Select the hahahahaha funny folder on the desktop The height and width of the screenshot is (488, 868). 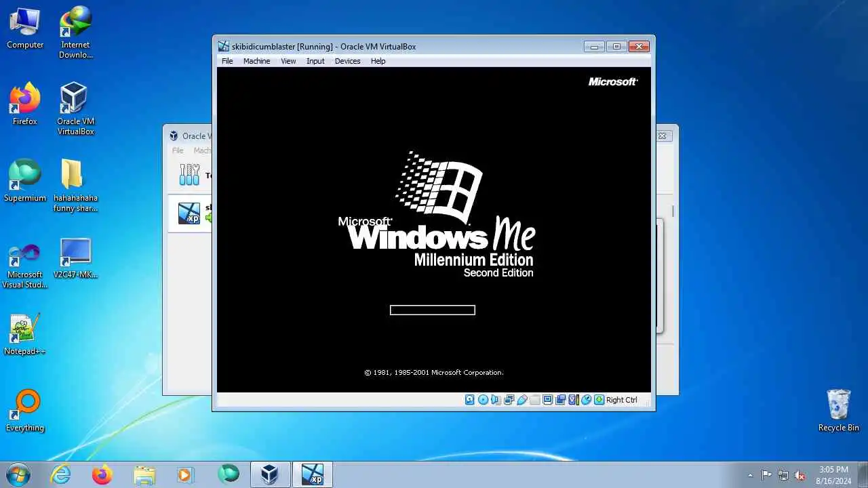click(x=75, y=185)
